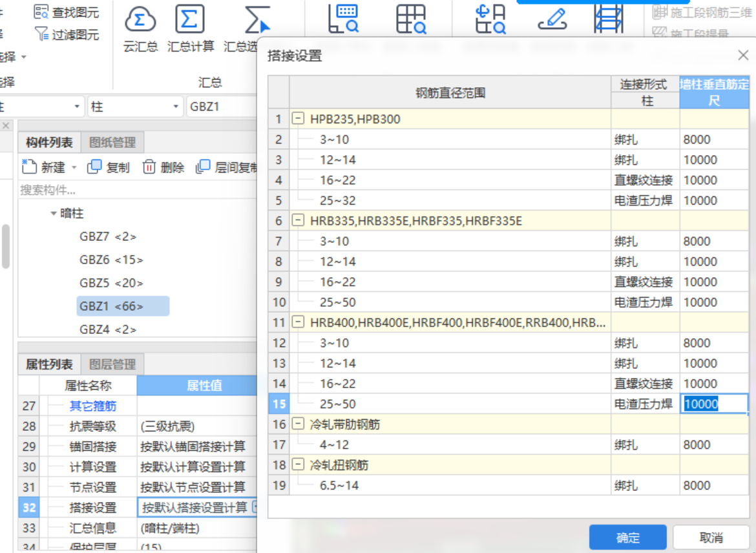
Task: Click 电渣压力焊 cell in row 10
Action: 646,302
